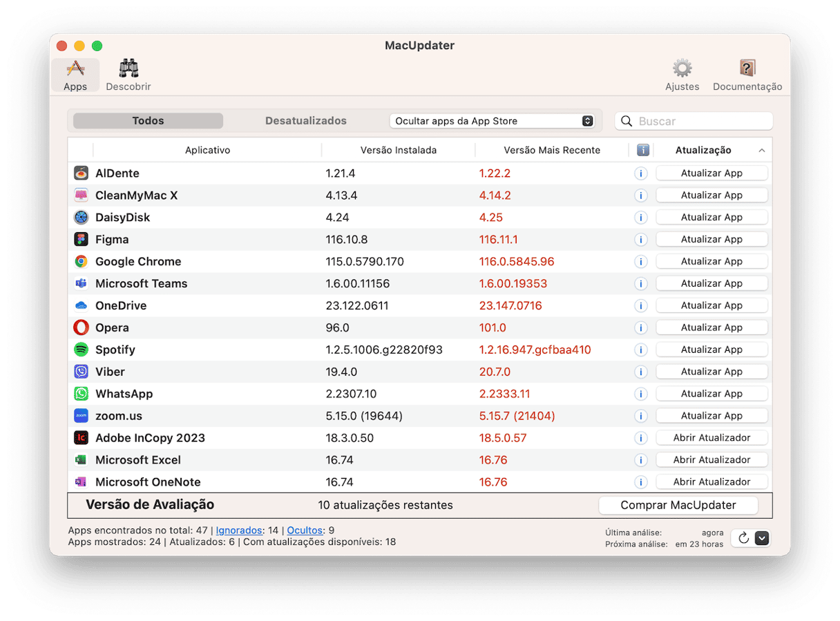Open the Ocultos link
This screenshot has height=621, width=840.
point(305,531)
